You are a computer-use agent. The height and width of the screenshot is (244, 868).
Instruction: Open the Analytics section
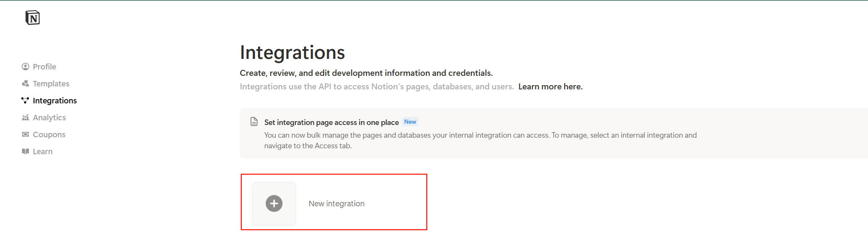(49, 117)
